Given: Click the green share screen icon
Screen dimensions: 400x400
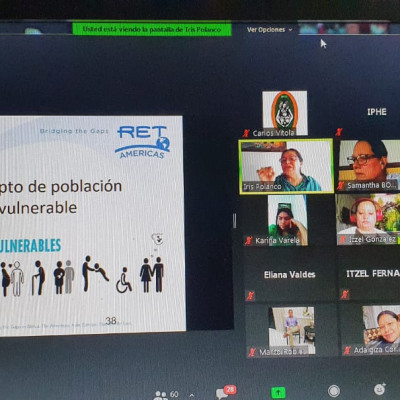Looking at the screenshot, I should coord(278,392).
